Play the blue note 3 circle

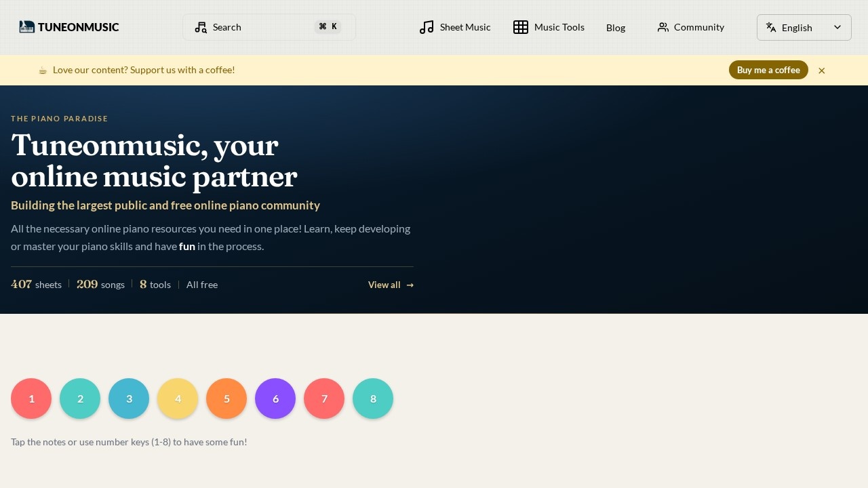coord(129,399)
